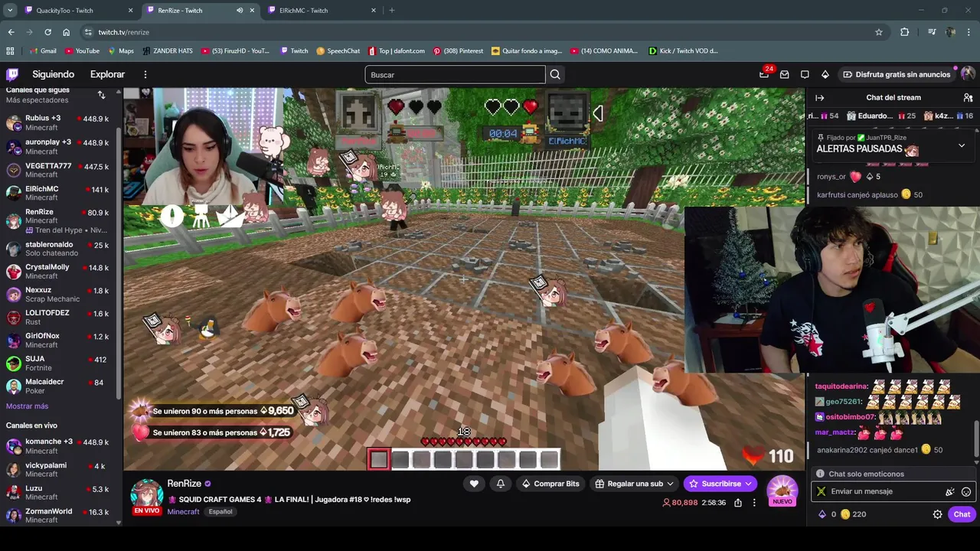Click the Buscar search field
The image size is (980, 551).
tap(455, 74)
